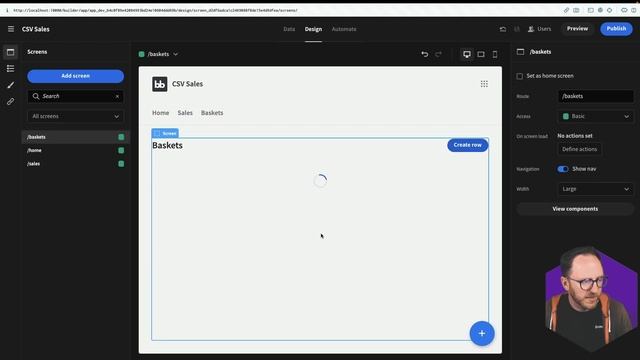This screenshot has height=360, width=640.
Task: Open the /baskets screen selector dropdown
Action: (158, 54)
